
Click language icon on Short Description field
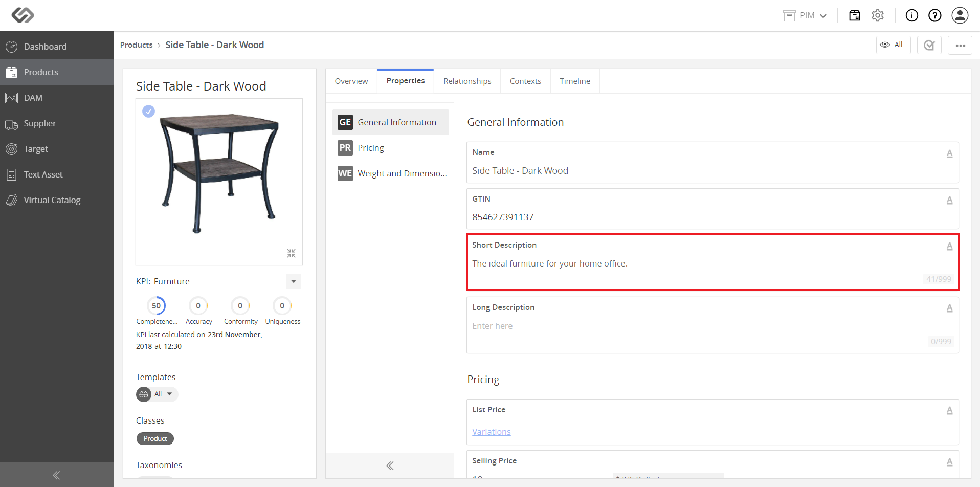coord(949,246)
